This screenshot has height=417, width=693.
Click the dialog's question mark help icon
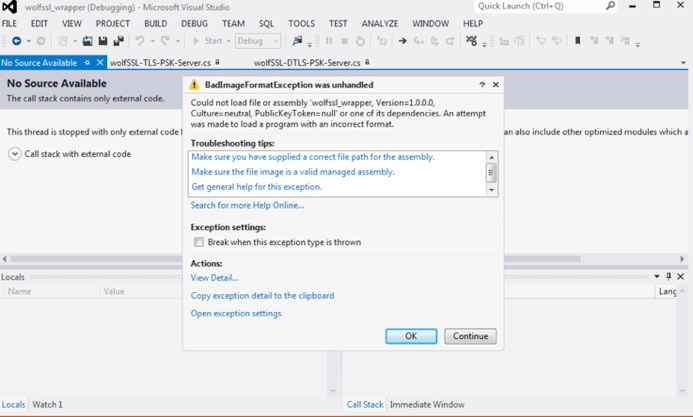(482, 85)
